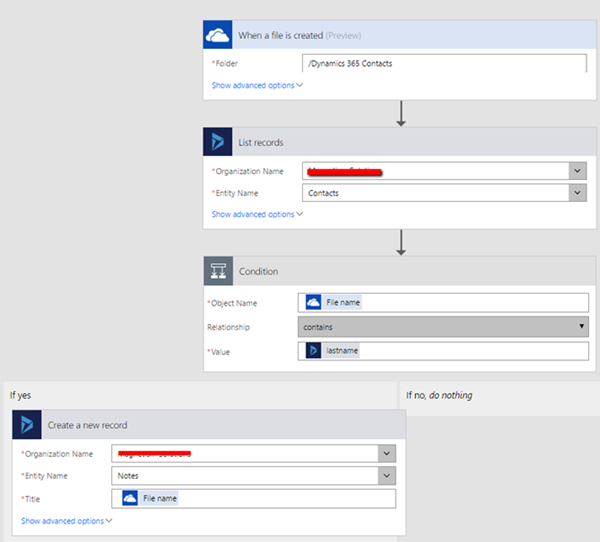Show advanced options in Create a new record

[x=66, y=521]
